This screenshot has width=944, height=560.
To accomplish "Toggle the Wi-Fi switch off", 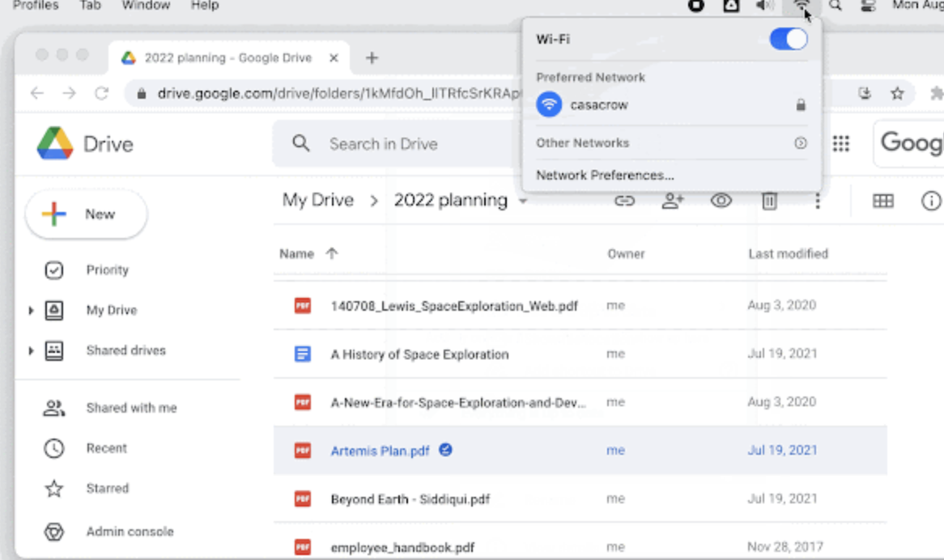I will 788,40.
